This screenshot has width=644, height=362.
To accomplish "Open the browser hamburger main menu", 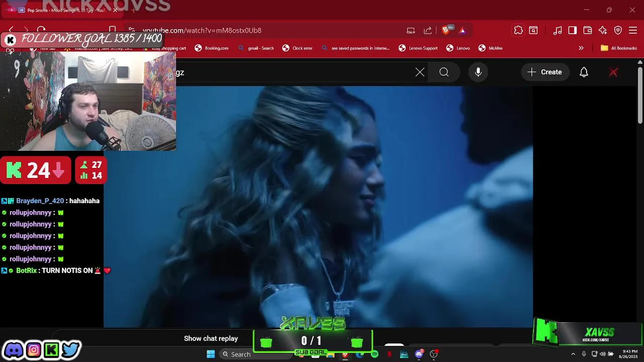I will pyautogui.click(x=633, y=30).
